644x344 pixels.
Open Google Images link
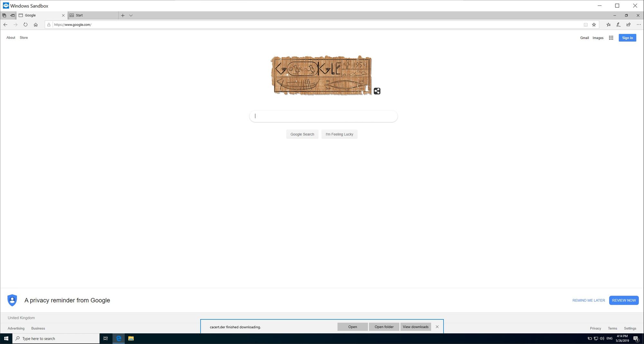[598, 38]
